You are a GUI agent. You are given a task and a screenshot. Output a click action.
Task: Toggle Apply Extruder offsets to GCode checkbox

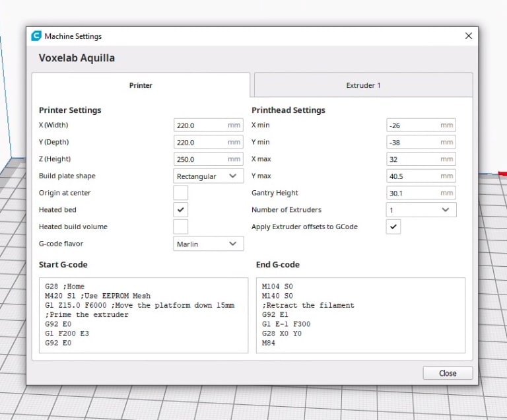pyautogui.click(x=393, y=227)
